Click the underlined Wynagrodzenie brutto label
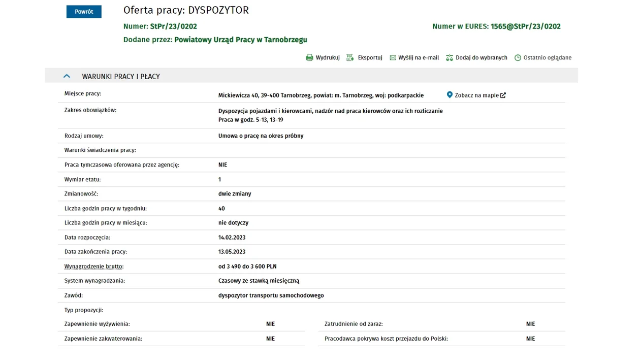The image size is (640, 364). point(93,267)
